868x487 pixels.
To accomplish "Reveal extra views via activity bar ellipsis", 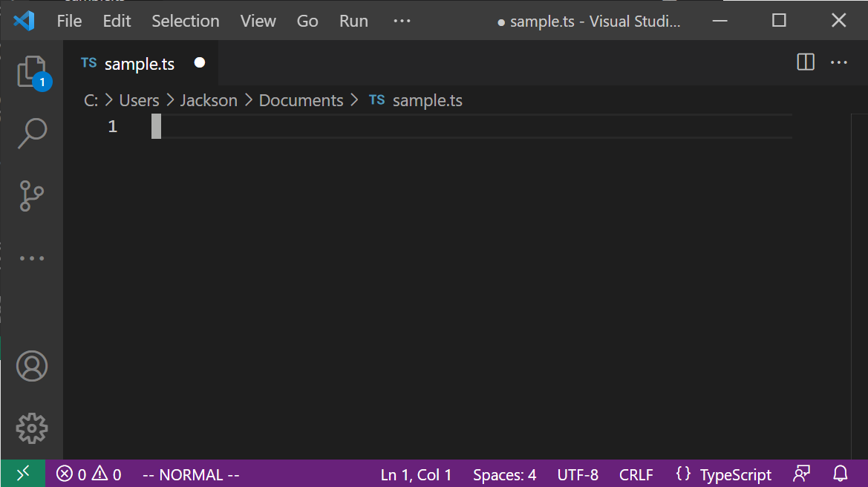I will point(32,258).
